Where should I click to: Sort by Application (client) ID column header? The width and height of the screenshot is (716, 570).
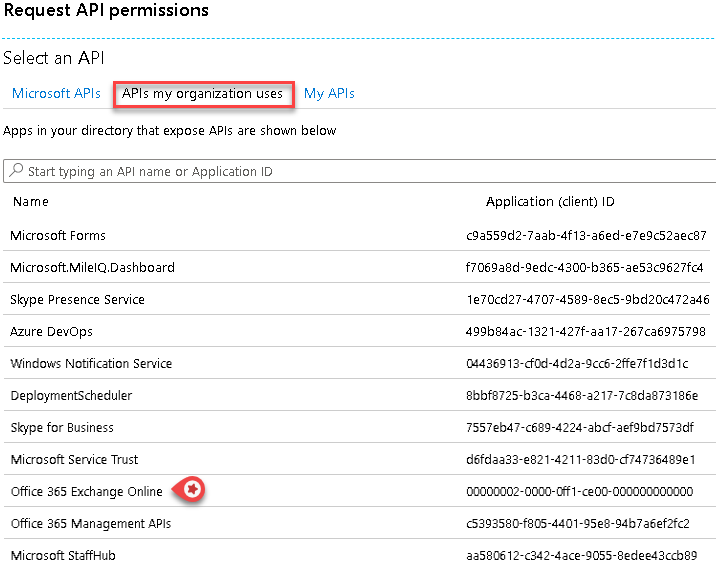(550, 202)
